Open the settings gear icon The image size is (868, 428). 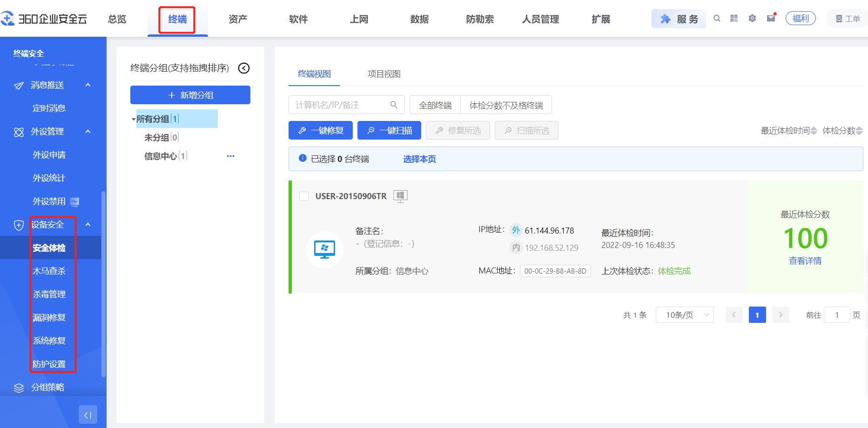(x=752, y=19)
